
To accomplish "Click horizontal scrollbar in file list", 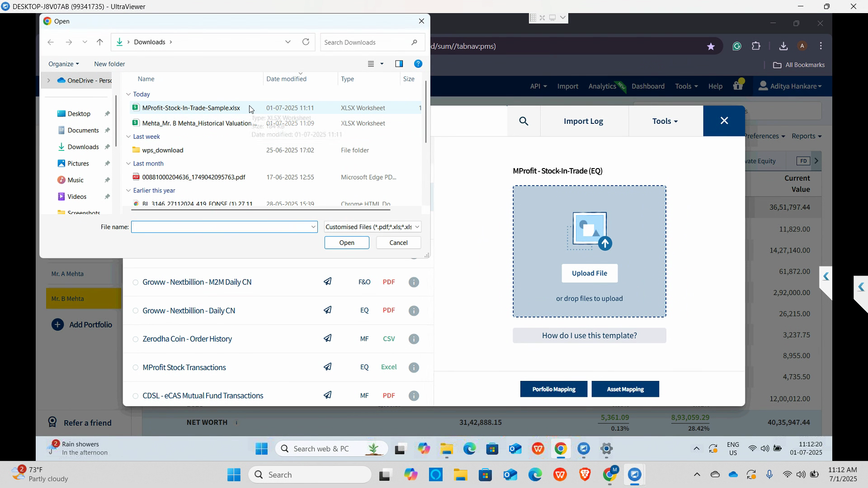I will 261,210.
